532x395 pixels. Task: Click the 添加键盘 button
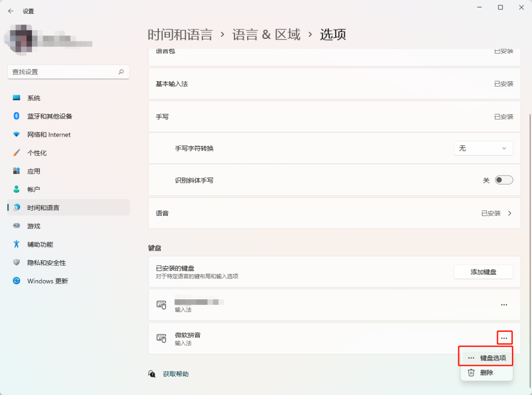coord(483,272)
